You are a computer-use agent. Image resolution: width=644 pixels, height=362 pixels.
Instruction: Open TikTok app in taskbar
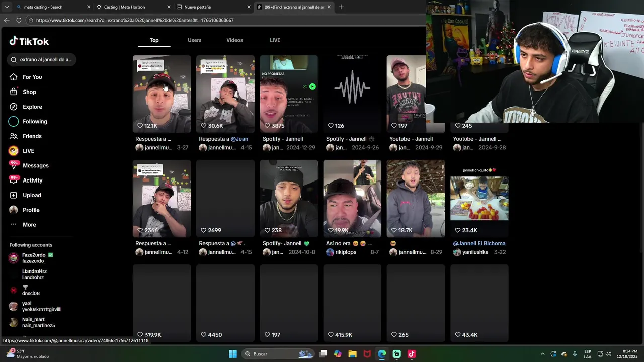tap(411, 354)
